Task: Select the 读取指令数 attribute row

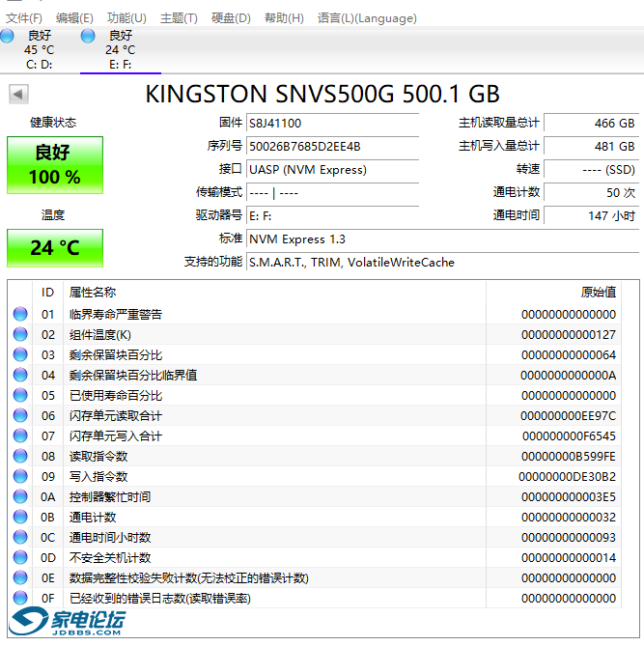Action: [x=315, y=456]
